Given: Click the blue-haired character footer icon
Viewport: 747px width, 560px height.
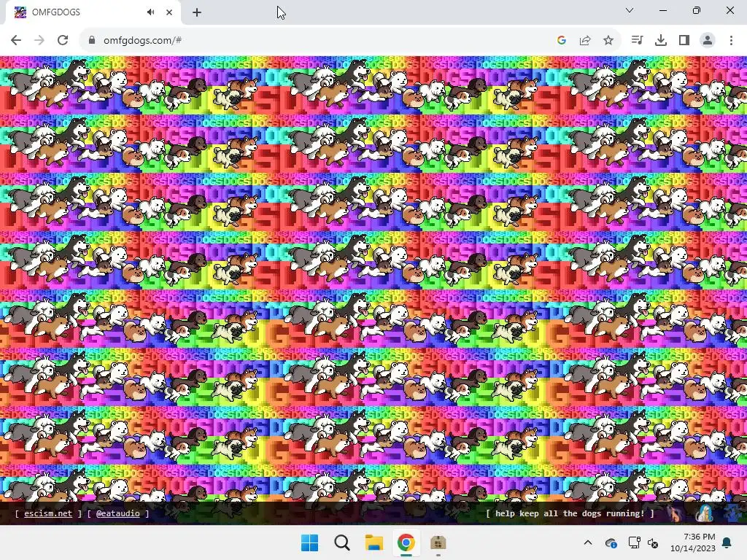Looking at the screenshot, I should click(704, 514).
